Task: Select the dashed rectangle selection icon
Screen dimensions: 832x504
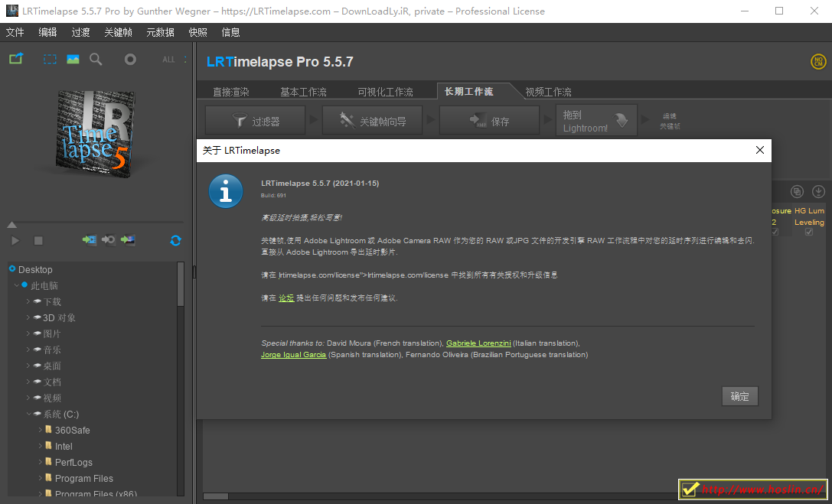Action: [x=50, y=60]
